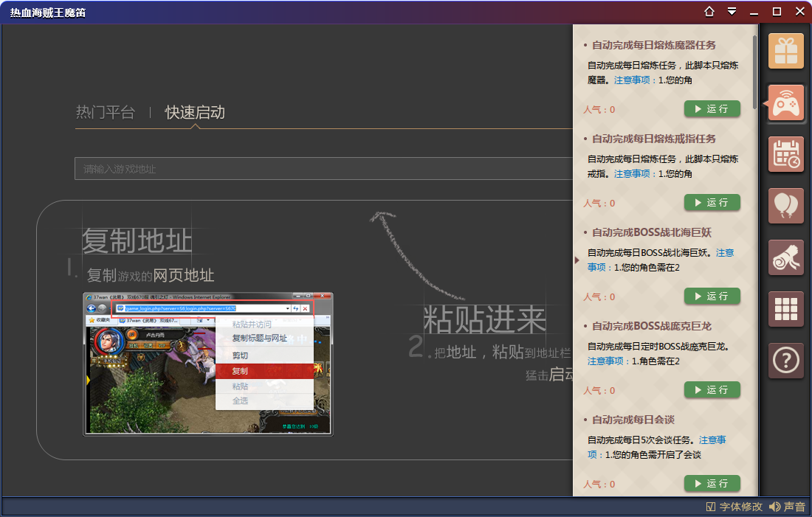Viewport: 812px width, 517px height.
Task: Open the grid apps icon
Action: 785,309
